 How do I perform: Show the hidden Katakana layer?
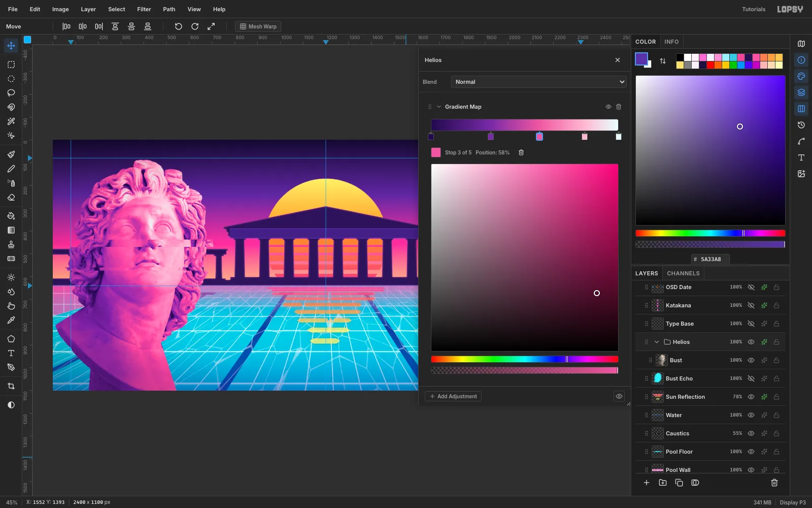751,305
